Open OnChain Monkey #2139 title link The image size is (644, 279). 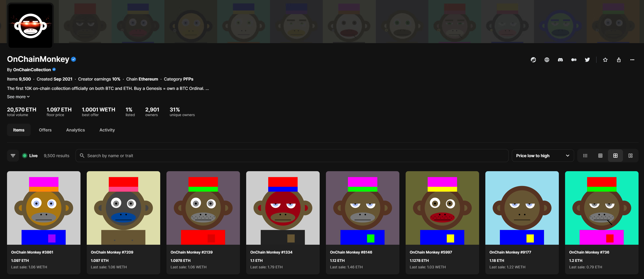point(192,252)
